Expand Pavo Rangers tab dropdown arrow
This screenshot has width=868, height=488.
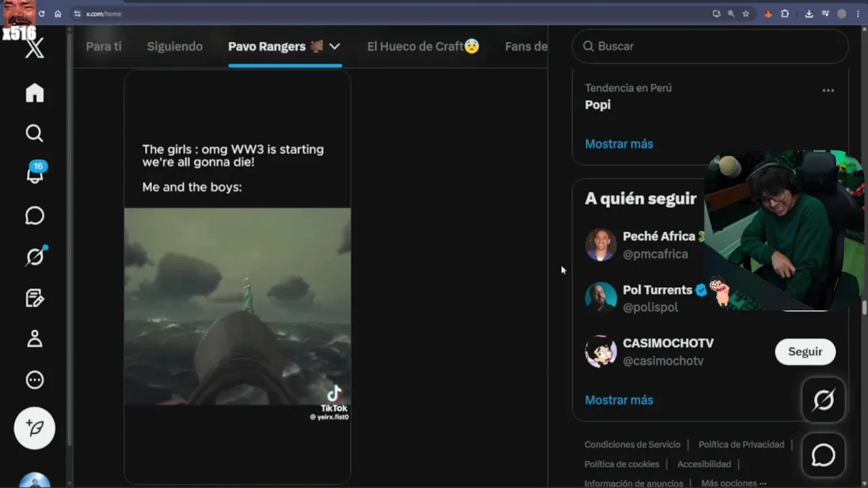point(334,46)
